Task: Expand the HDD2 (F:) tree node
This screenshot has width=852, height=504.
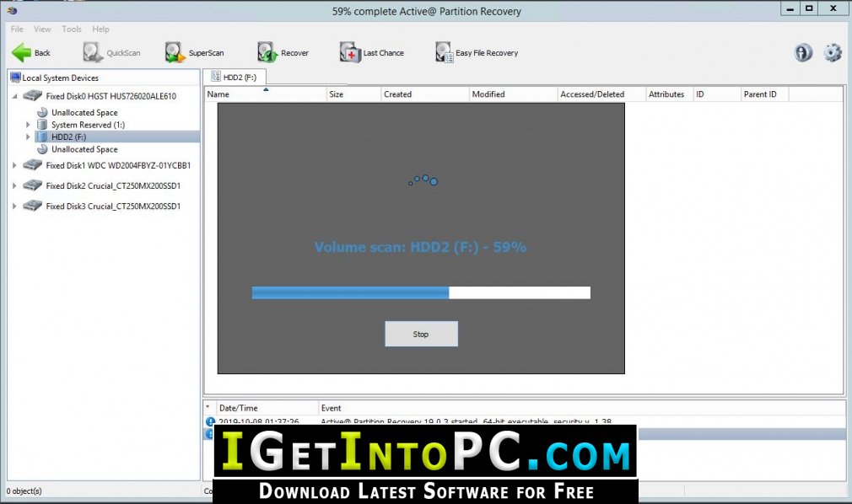Action: (x=28, y=137)
